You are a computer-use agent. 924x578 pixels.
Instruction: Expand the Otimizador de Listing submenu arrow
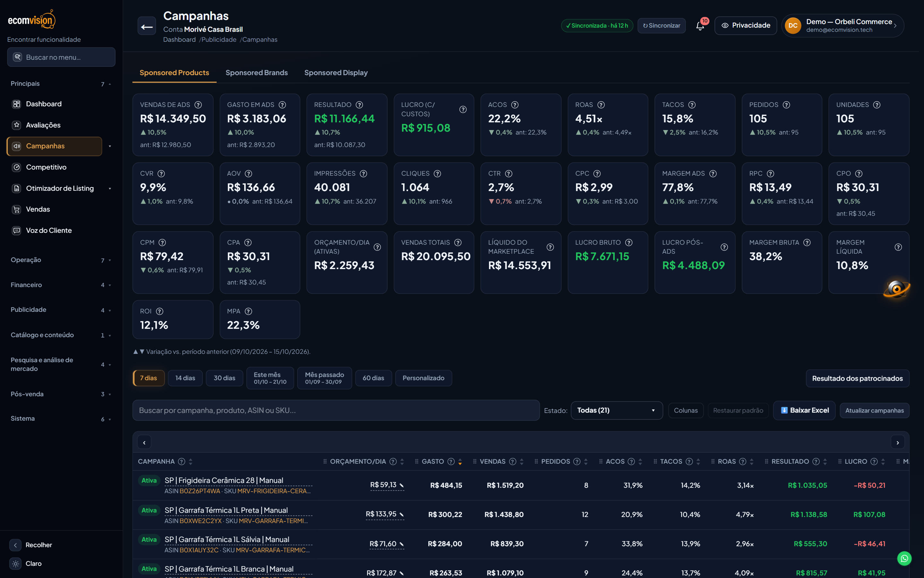pos(110,188)
